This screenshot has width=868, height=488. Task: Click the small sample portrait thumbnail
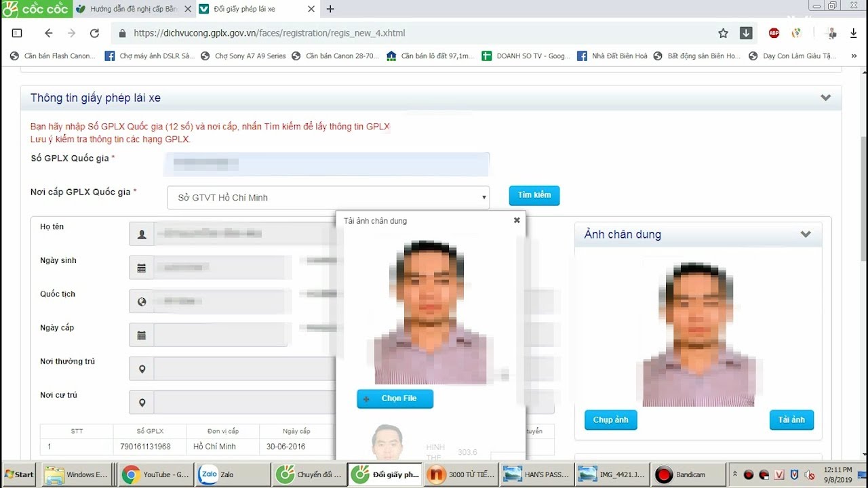tap(388, 442)
